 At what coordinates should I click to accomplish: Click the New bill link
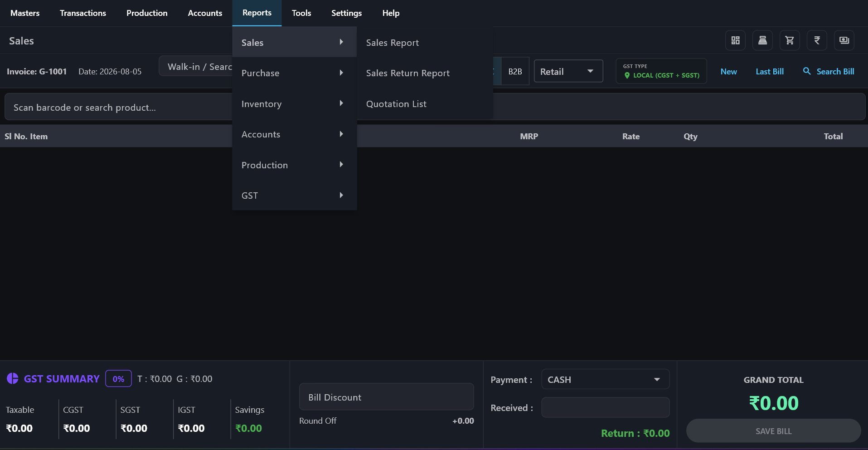(x=728, y=71)
